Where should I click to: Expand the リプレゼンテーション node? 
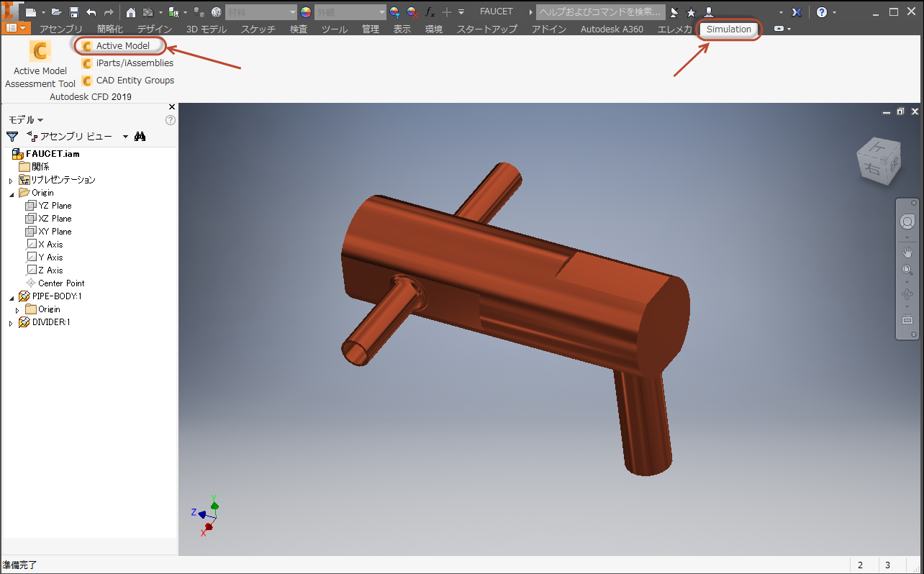(x=11, y=181)
